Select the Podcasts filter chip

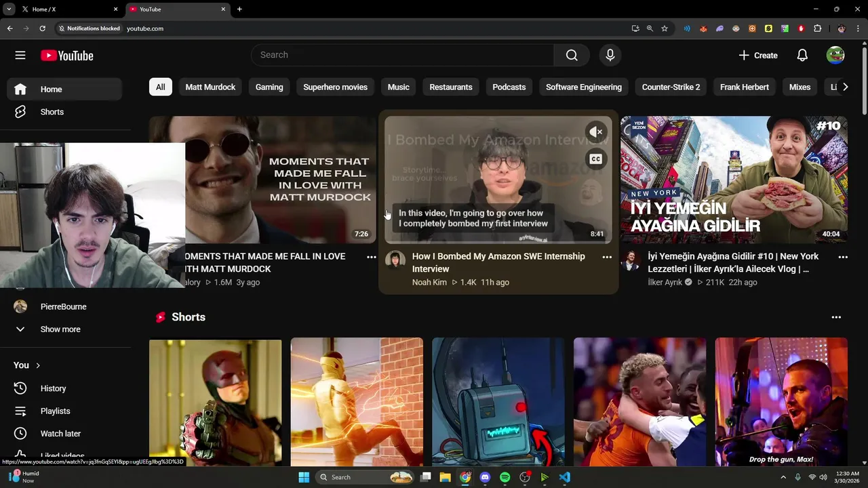[509, 87]
